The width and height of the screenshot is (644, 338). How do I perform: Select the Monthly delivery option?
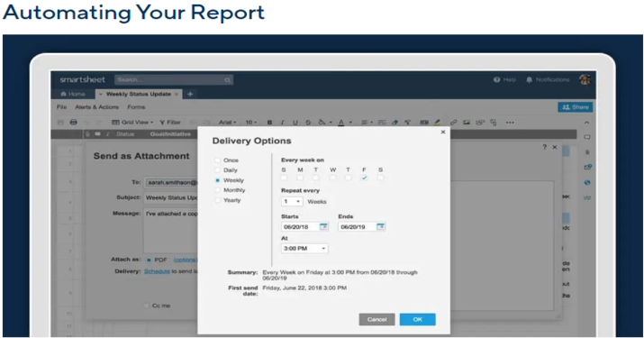(x=218, y=190)
